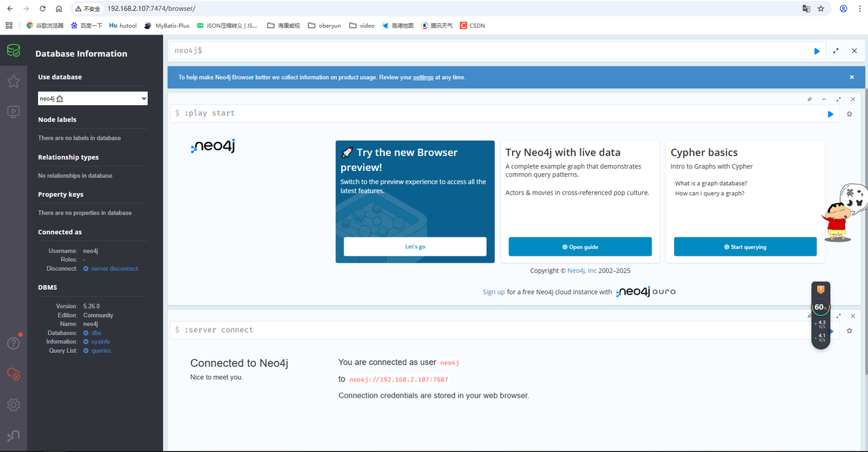The height and width of the screenshot is (452, 868).
Task: Click the neo4j aura logo
Action: coord(646,292)
